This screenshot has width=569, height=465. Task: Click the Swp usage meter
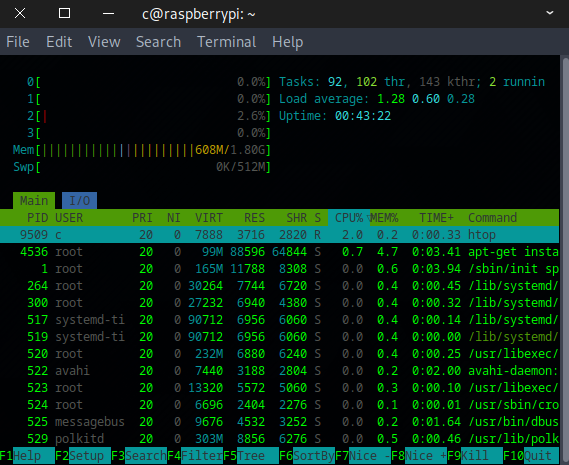142,167
